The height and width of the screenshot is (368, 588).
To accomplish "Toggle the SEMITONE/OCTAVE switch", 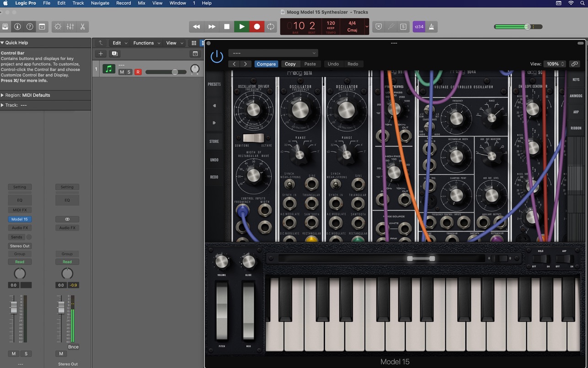I will pyautogui.click(x=253, y=138).
